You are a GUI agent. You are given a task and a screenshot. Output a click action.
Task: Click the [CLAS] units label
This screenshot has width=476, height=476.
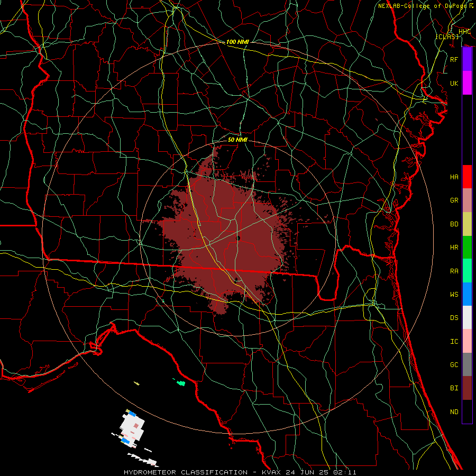tap(447, 36)
